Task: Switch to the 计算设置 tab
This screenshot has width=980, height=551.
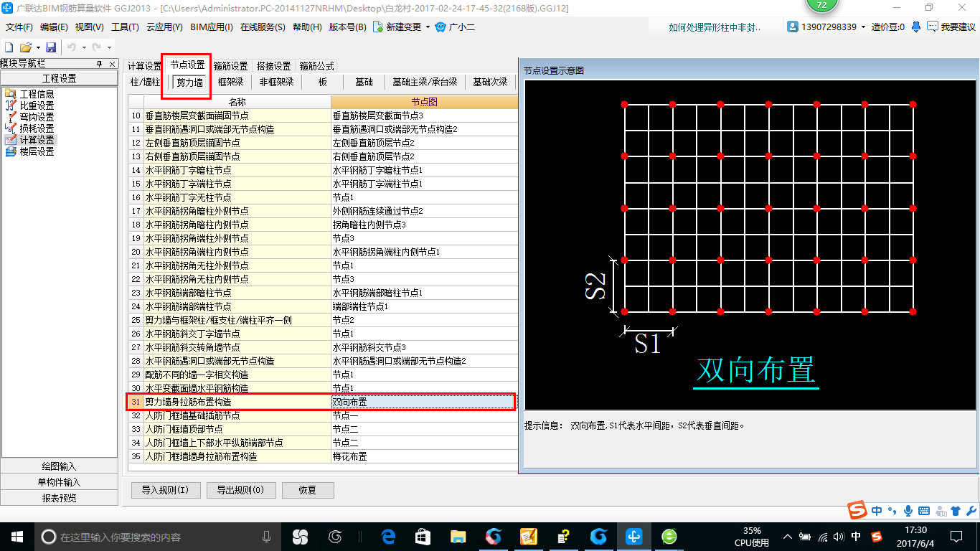Action: (144, 66)
